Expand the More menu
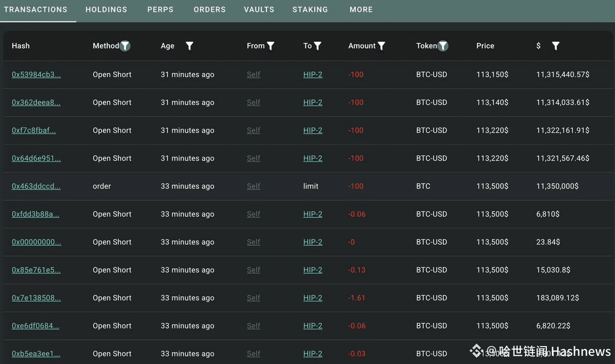Screen dimensions: 615x364 click(x=361, y=10)
